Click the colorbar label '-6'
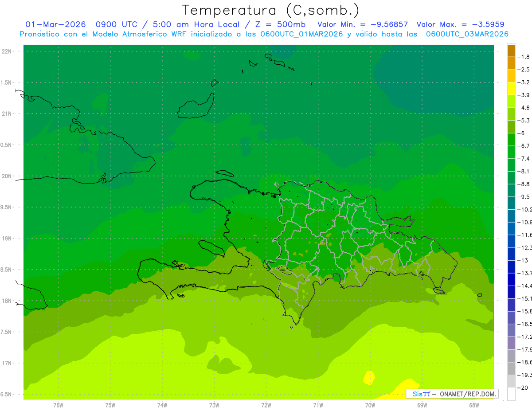 click(522, 133)
